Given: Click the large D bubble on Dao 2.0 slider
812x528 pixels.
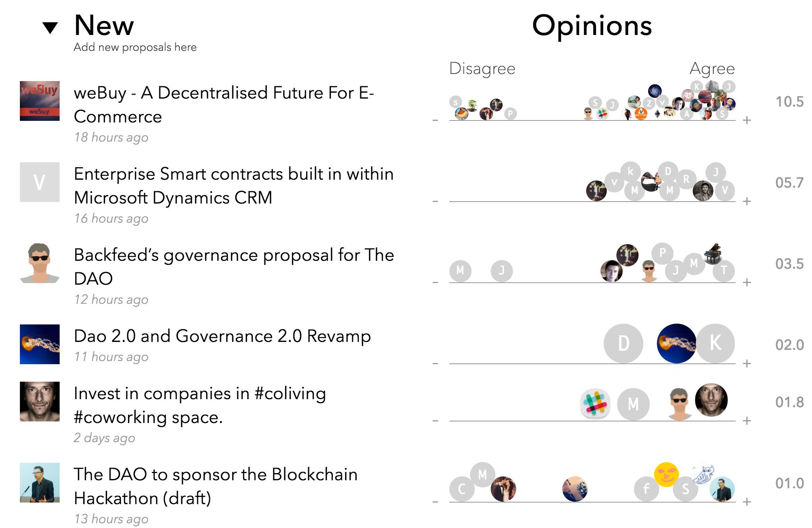Looking at the screenshot, I should [623, 344].
